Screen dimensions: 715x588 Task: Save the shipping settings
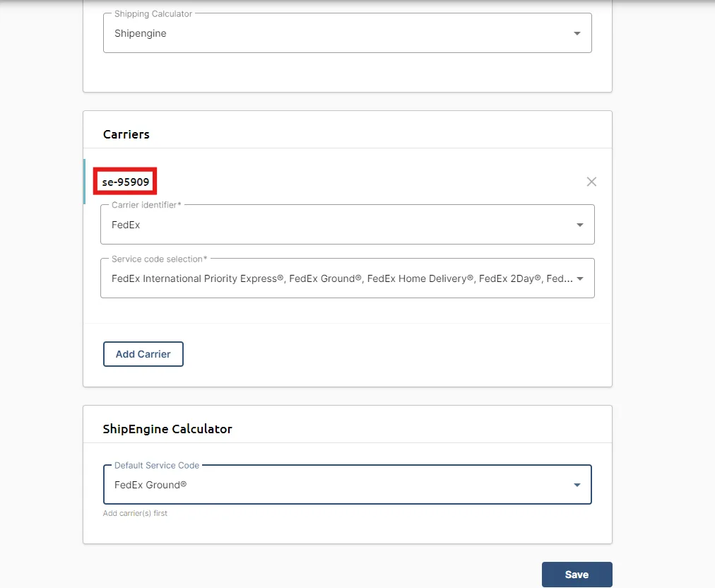tap(577, 575)
